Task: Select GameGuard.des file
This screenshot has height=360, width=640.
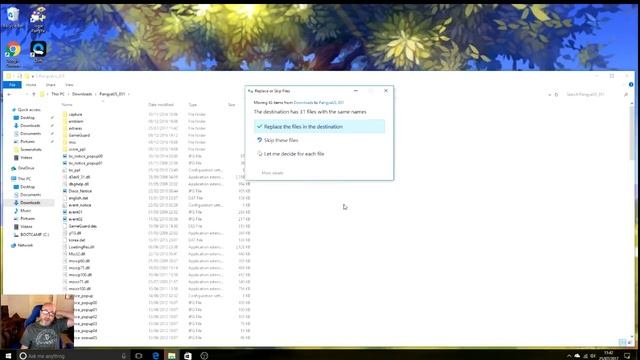Action: tap(82, 226)
